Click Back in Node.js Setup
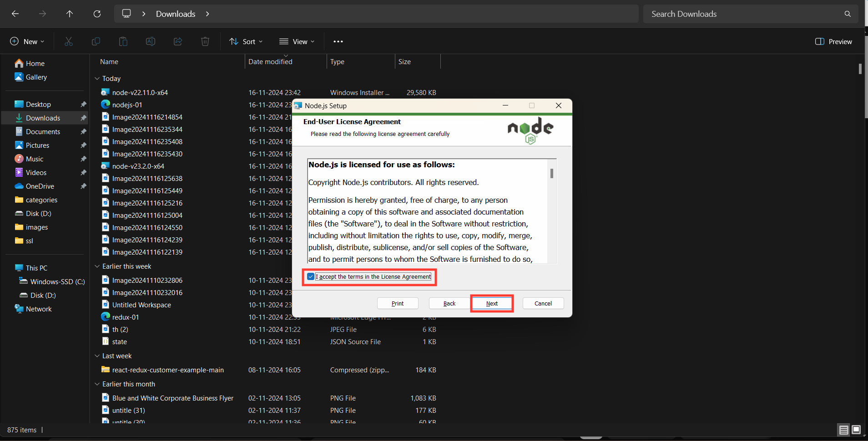Viewport: 868px width, 441px height. [x=449, y=303]
